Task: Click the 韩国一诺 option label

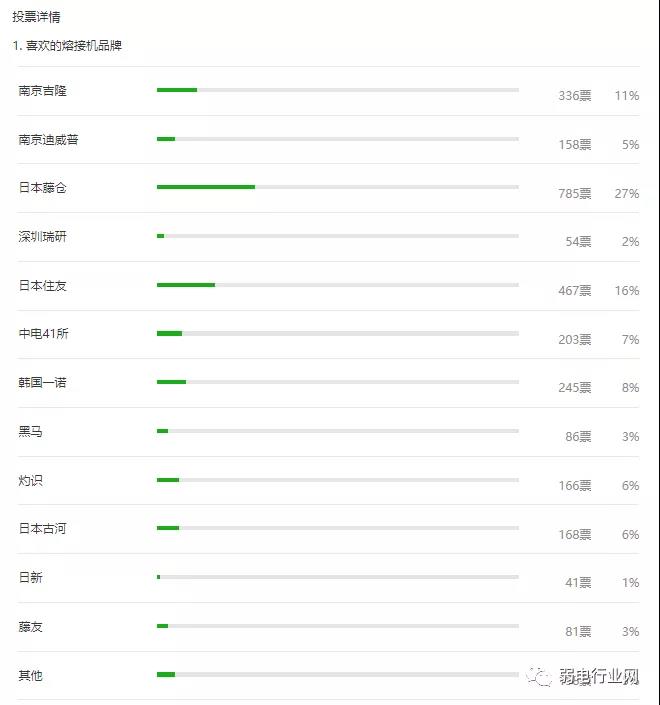Action: (42, 383)
